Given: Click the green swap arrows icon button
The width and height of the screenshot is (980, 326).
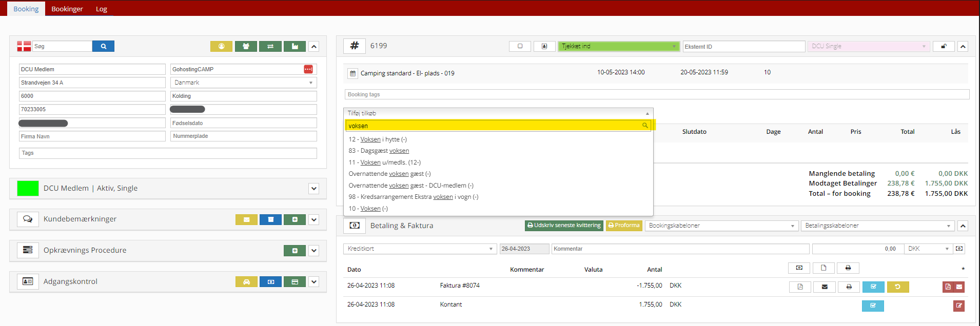Looking at the screenshot, I should [x=270, y=46].
